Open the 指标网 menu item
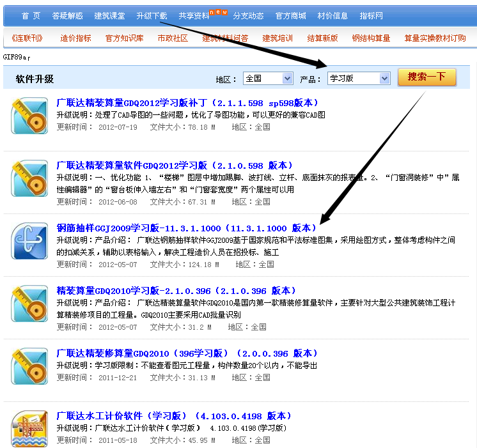 pos(371,16)
